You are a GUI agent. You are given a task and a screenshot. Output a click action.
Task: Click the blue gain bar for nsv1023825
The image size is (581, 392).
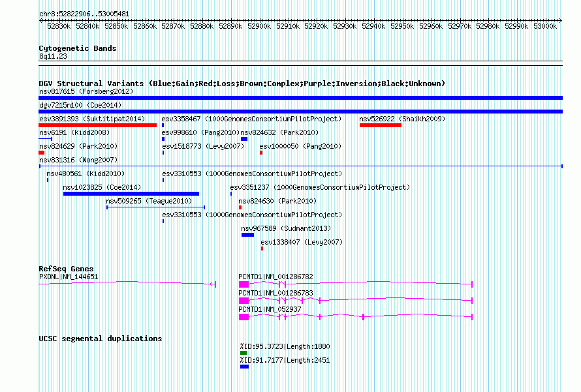click(131, 194)
